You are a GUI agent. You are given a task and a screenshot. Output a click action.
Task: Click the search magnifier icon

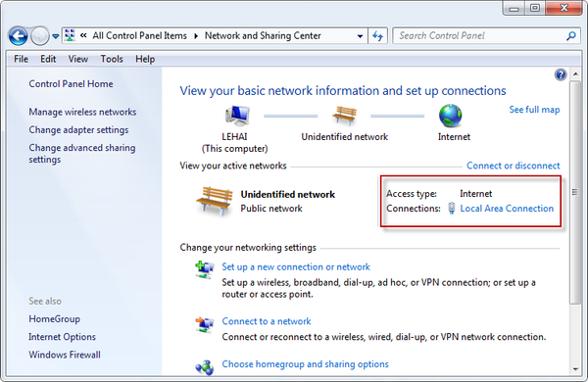(x=571, y=36)
